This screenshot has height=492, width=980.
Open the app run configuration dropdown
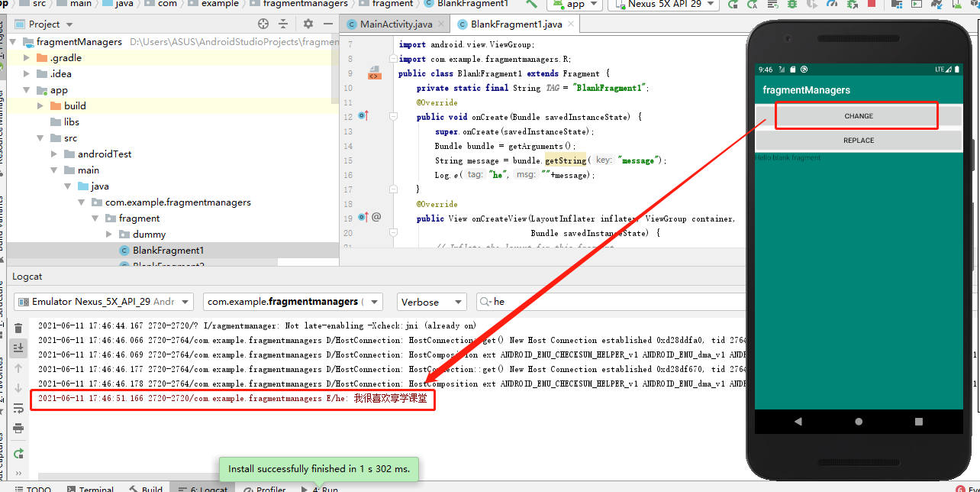pyautogui.click(x=575, y=4)
